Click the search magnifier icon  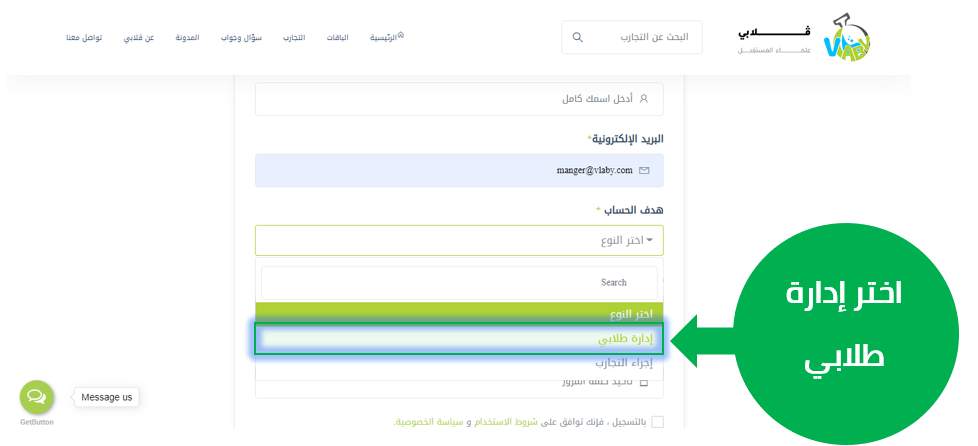(x=577, y=38)
